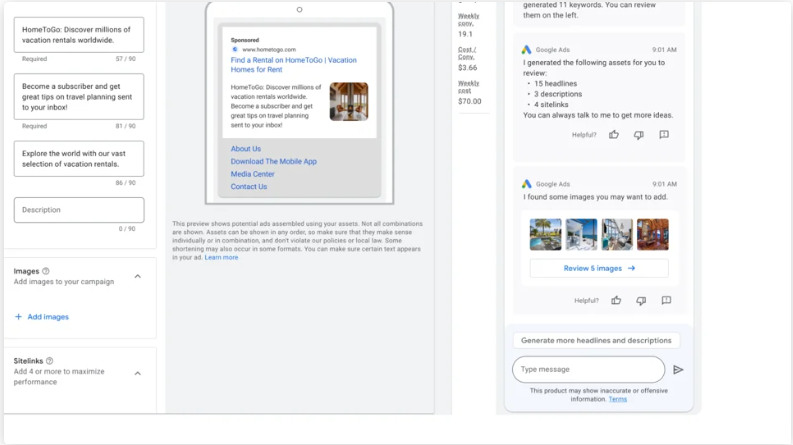The width and height of the screenshot is (793, 445).
Task: Focus the empty Description field
Action: tap(79, 210)
